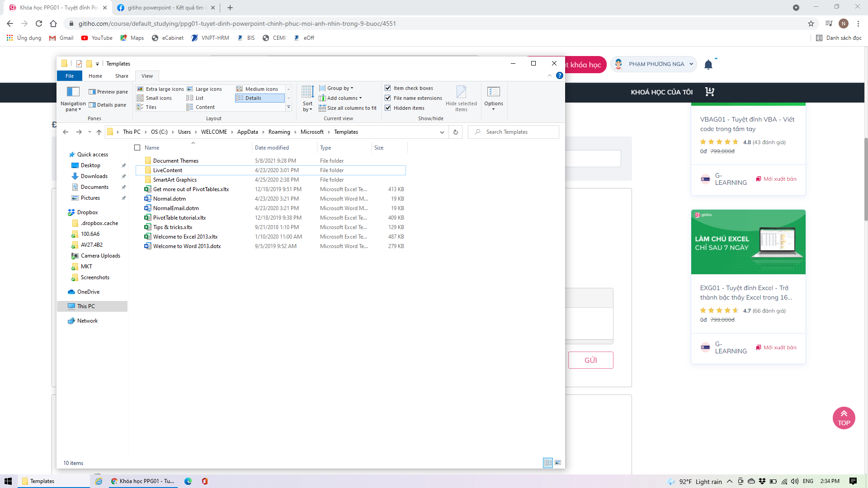This screenshot has width=868, height=488.
Task: Go back in Explorer navigation
Action: click(x=66, y=132)
